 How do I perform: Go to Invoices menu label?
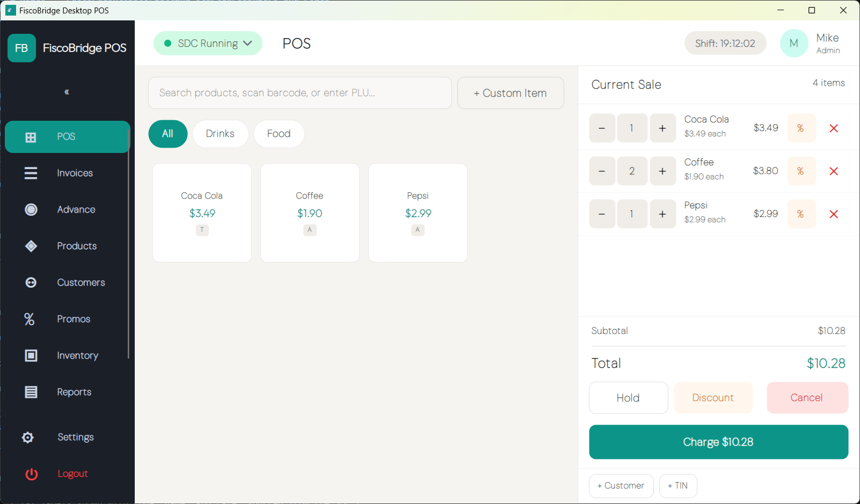(x=75, y=173)
